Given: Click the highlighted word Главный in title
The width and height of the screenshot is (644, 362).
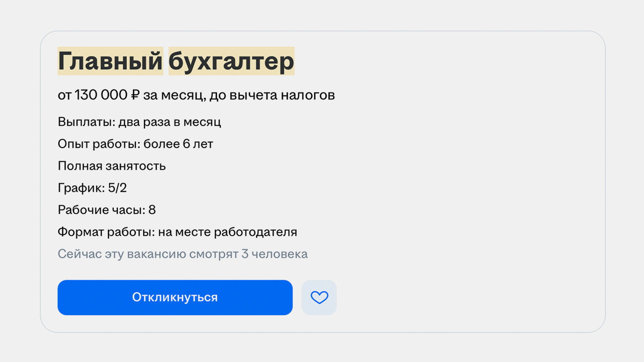Looking at the screenshot, I should [x=110, y=61].
